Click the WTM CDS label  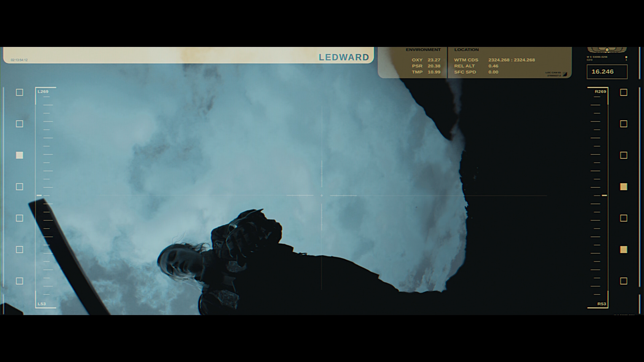[466, 60]
